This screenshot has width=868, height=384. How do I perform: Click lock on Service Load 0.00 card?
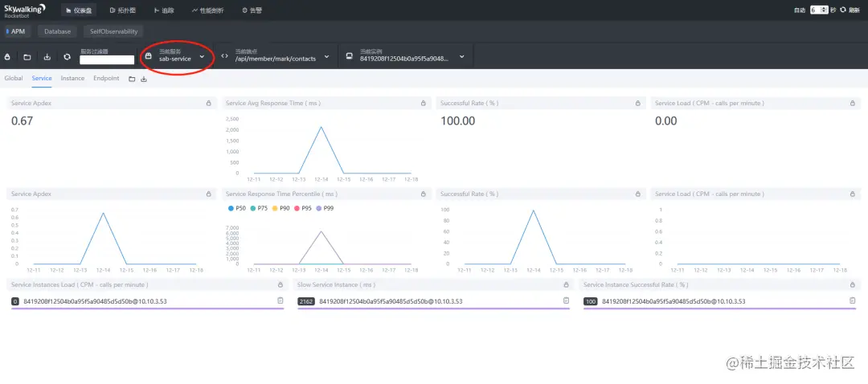(853, 103)
